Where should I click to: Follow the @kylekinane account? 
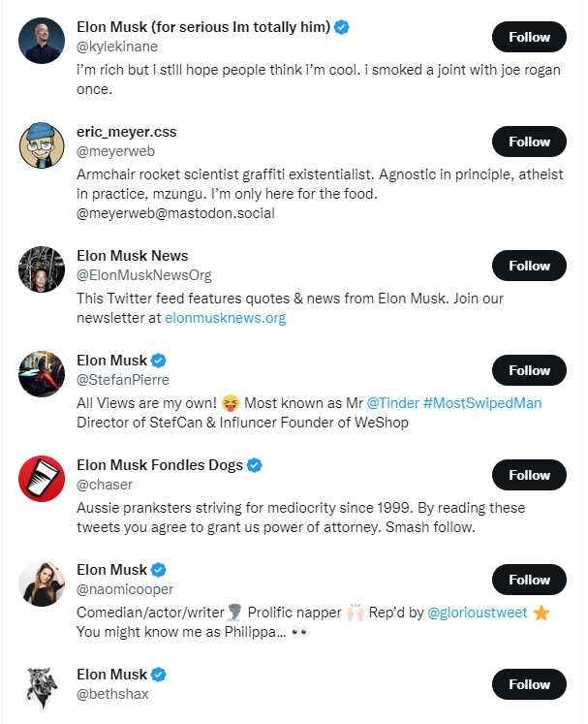click(529, 37)
